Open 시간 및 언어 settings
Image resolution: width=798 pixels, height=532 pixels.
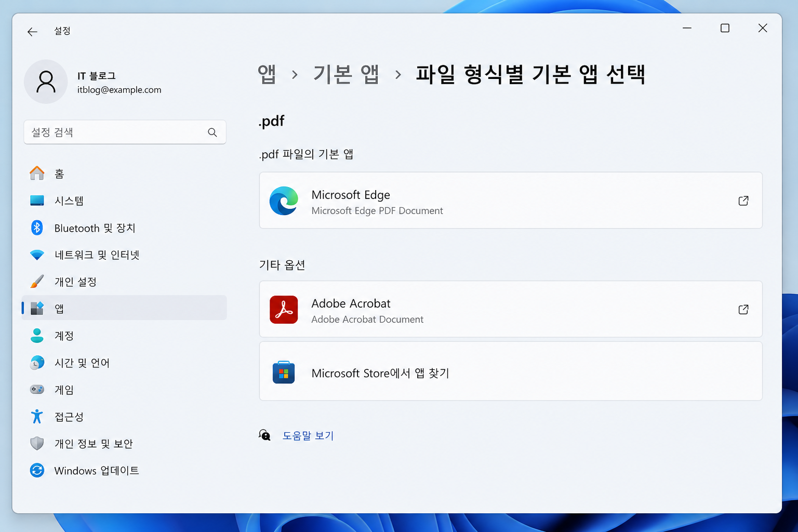(124, 363)
